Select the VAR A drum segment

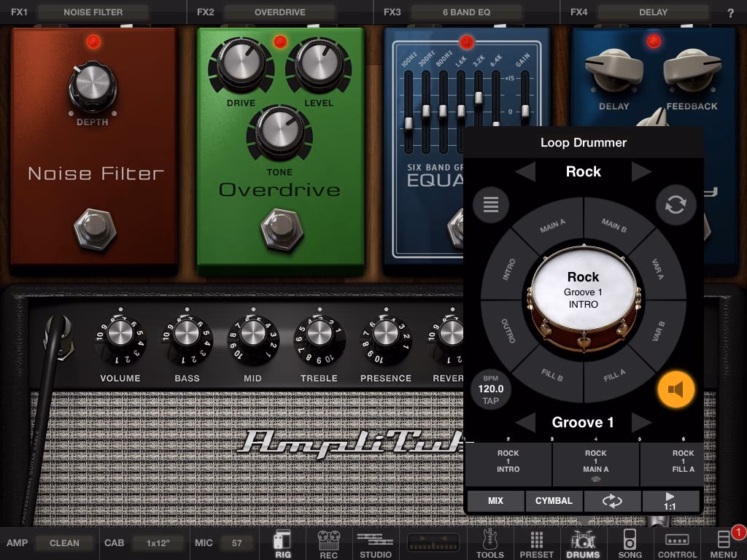point(657,270)
